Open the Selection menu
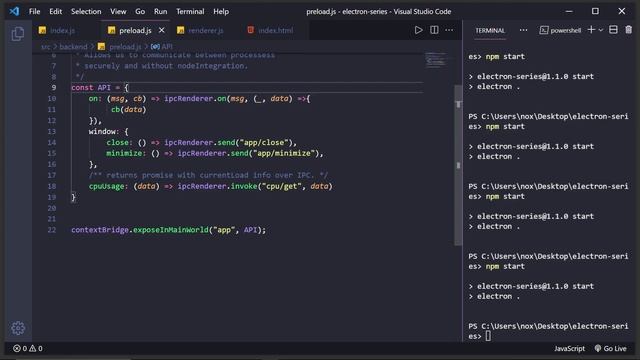640x360 pixels. [86, 11]
